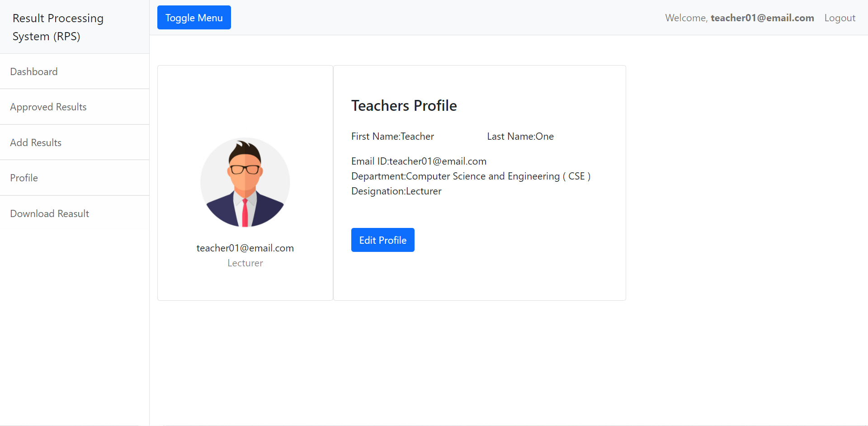868x426 pixels.
Task: Click the Lecturer label under the avatar
Action: tap(245, 263)
